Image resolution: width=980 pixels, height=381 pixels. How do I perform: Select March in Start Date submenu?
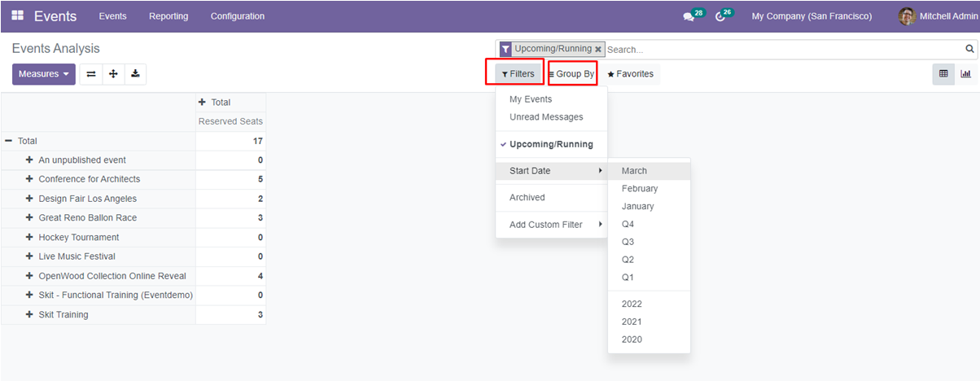[634, 171]
